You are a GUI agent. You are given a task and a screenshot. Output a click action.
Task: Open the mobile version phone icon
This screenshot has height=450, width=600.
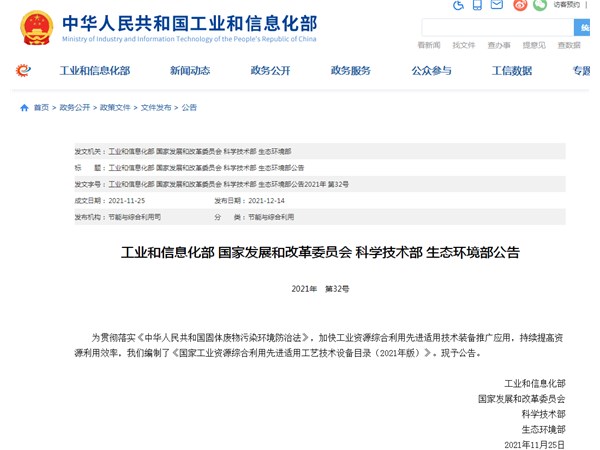[x=478, y=6]
